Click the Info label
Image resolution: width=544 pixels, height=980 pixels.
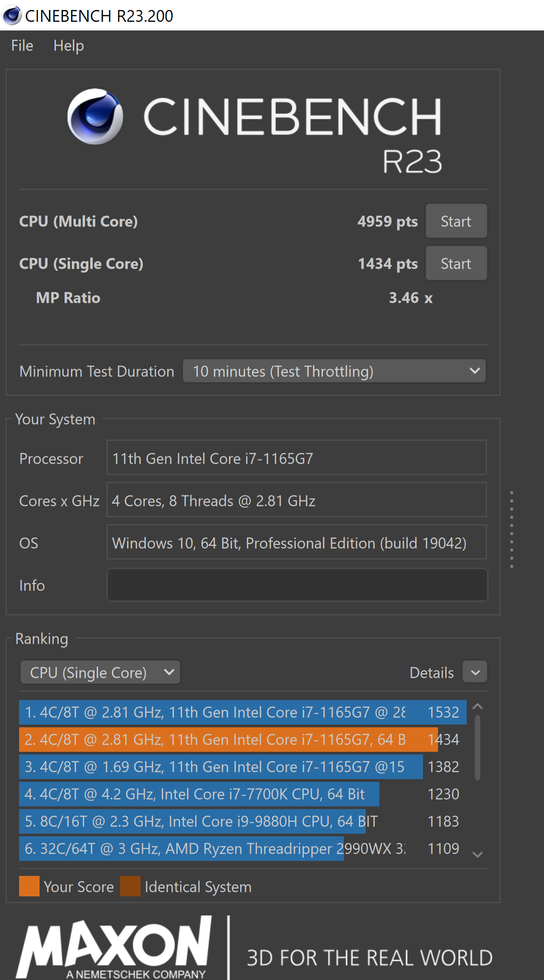point(32,585)
